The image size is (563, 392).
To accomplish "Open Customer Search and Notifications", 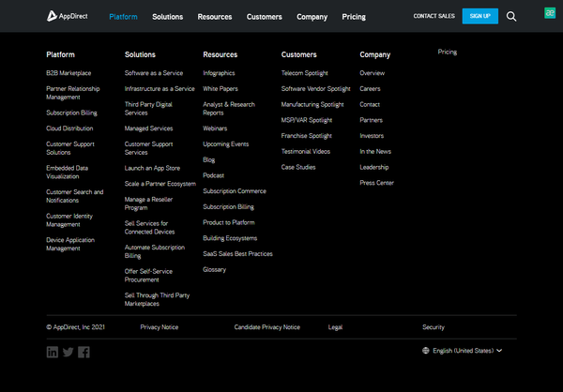I will [x=75, y=196].
